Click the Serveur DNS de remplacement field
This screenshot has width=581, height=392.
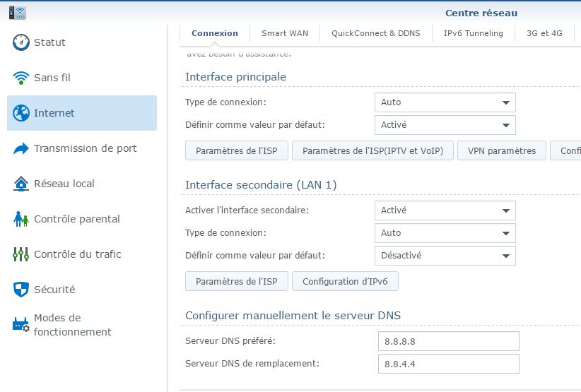pyautogui.click(x=448, y=364)
